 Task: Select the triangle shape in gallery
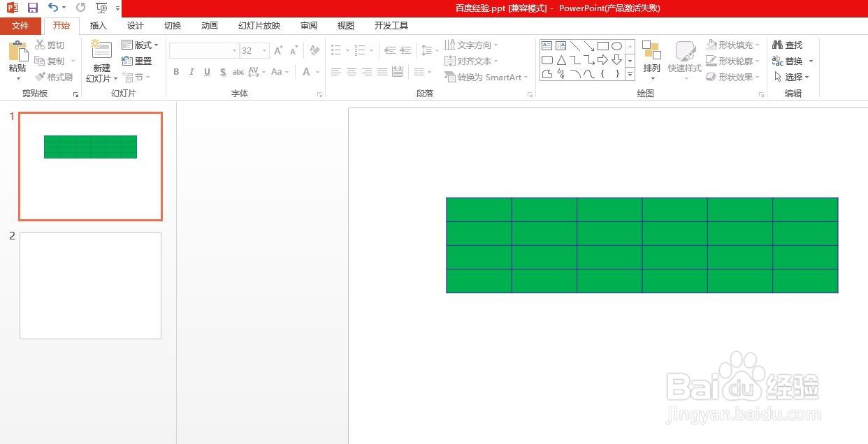point(560,60)
